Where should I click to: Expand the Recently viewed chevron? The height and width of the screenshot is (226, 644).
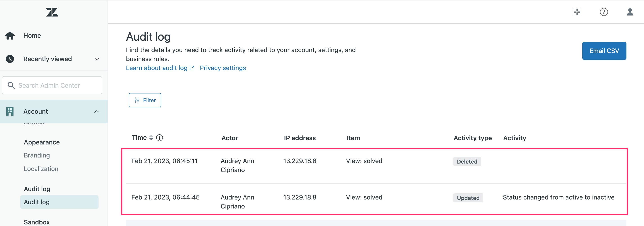pos(97,59)
